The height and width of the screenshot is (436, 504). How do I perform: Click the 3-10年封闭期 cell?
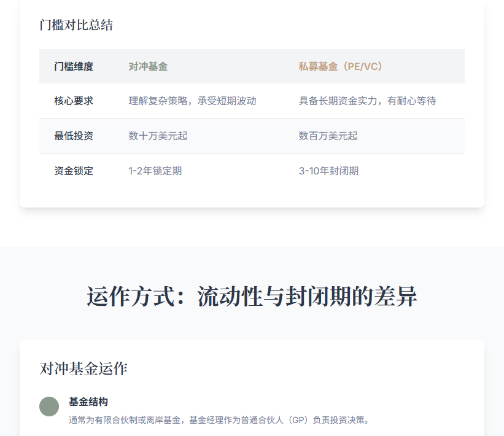coord(328,171)
